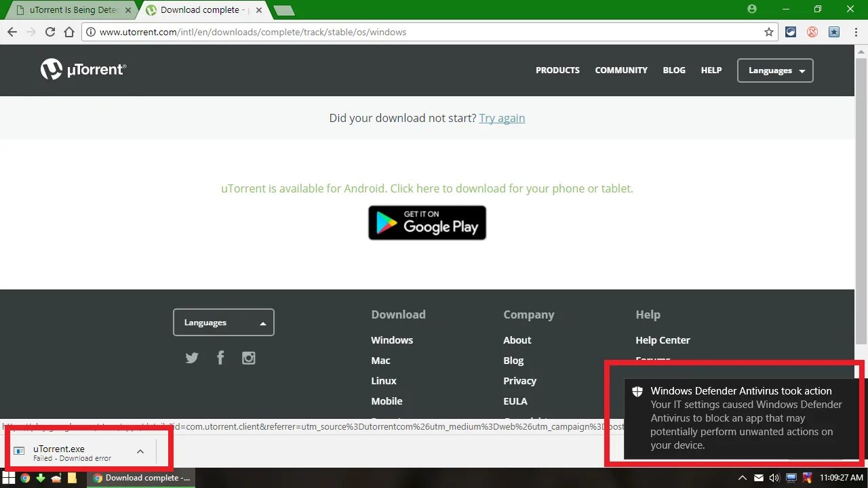This screenshot has height=488, width=868.
Task: Click the mail icon in the system tray
Action: tap(759, 478)
